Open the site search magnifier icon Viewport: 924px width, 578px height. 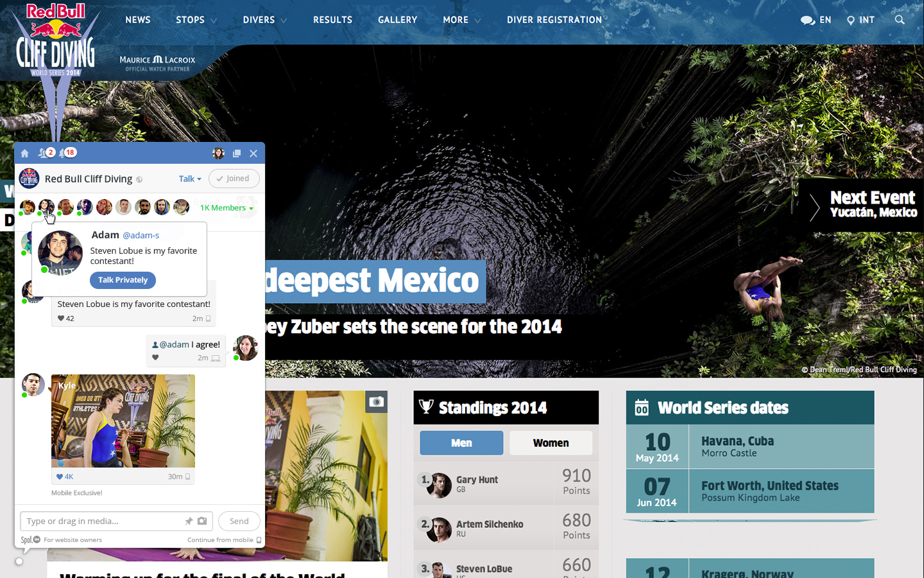(x=900, y=20)
